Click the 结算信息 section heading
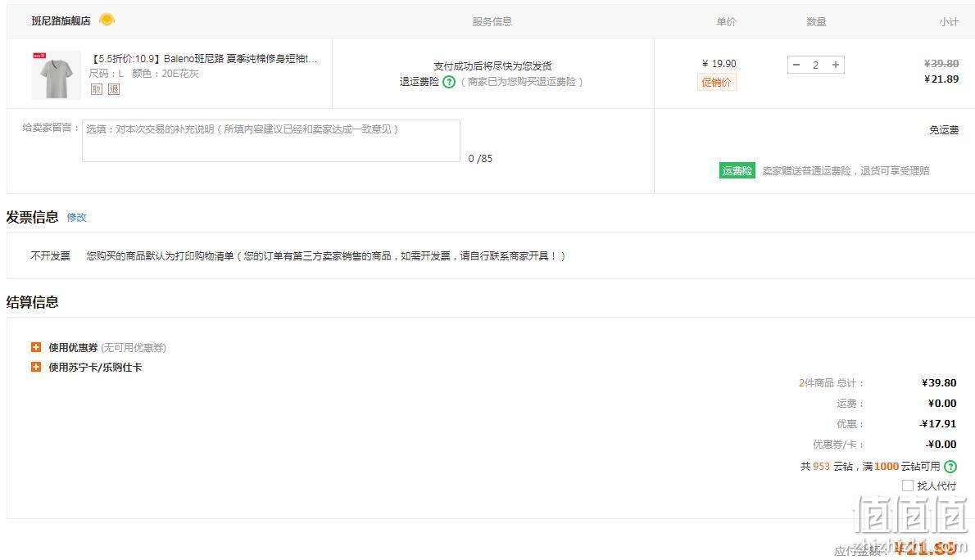975x560 pixels. coord(32,302)
